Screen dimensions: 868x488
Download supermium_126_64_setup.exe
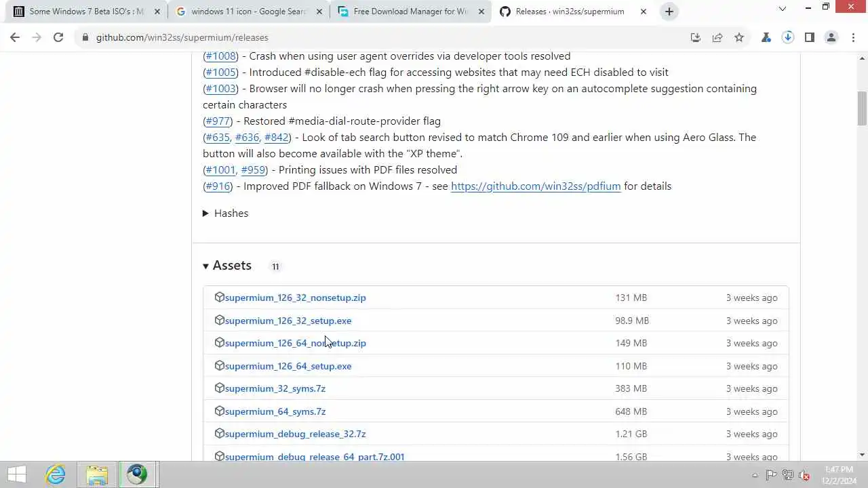(288, 366)
